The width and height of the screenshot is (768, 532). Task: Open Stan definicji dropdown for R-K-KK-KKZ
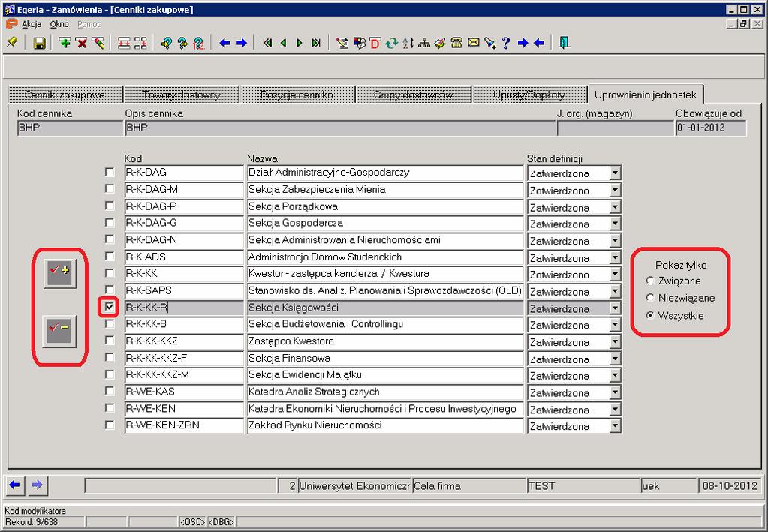click(615, 342)
